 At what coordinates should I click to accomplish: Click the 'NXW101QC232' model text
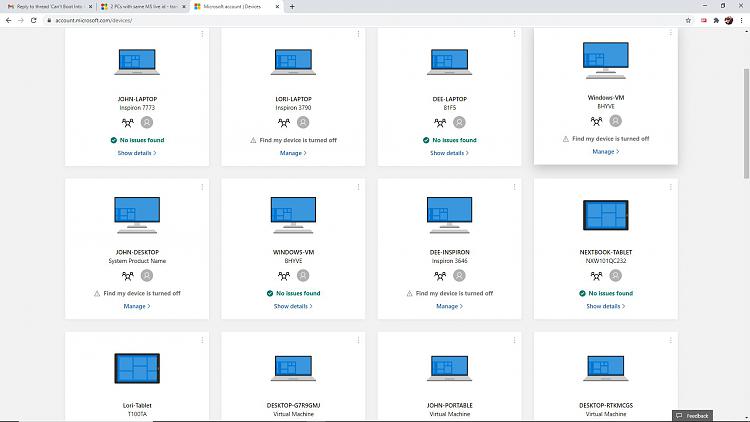[606, 261]
